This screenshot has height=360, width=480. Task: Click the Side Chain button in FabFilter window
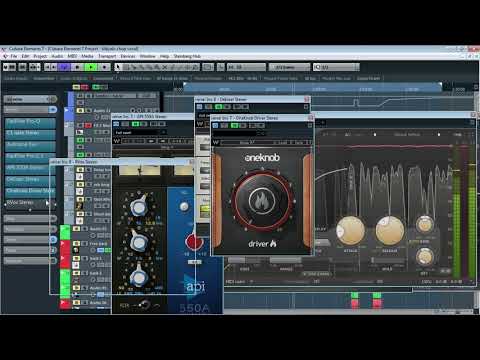318,274
